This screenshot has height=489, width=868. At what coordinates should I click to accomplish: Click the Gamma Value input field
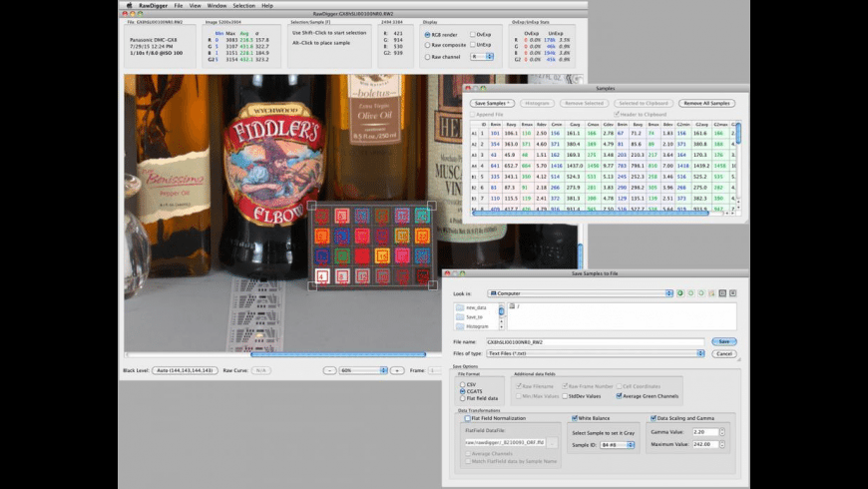click(x=704, y=432)
